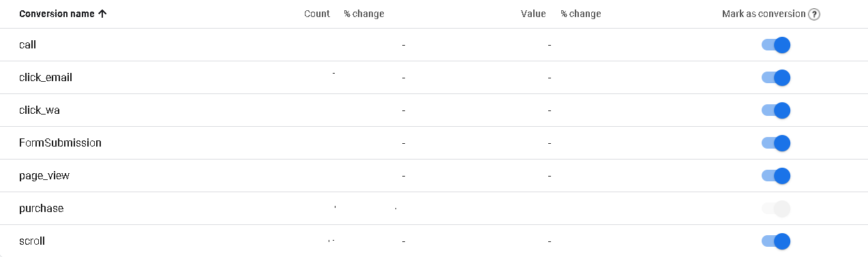Click the Count column header
The image size is (868, 257).
317,14
